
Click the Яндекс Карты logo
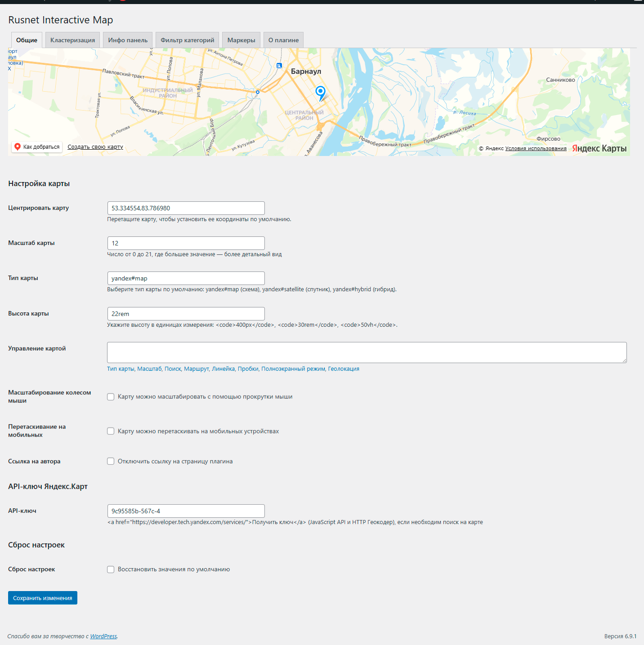(x=599, y=148)
